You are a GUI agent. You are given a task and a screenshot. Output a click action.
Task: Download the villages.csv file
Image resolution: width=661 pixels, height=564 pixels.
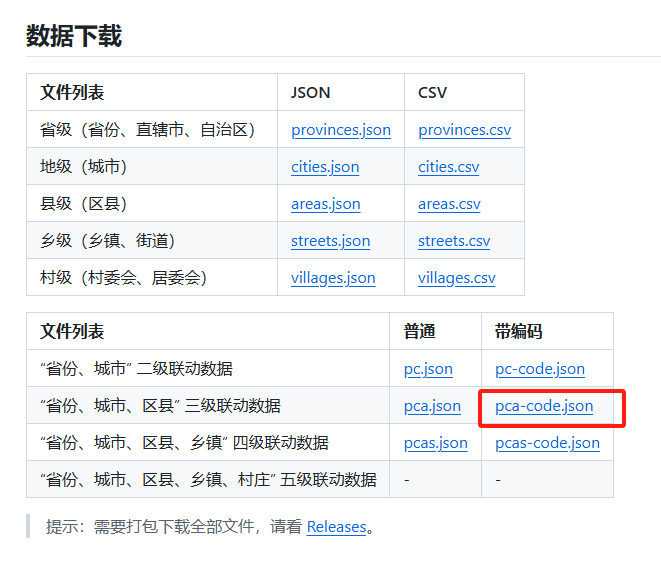click(457, 278)
